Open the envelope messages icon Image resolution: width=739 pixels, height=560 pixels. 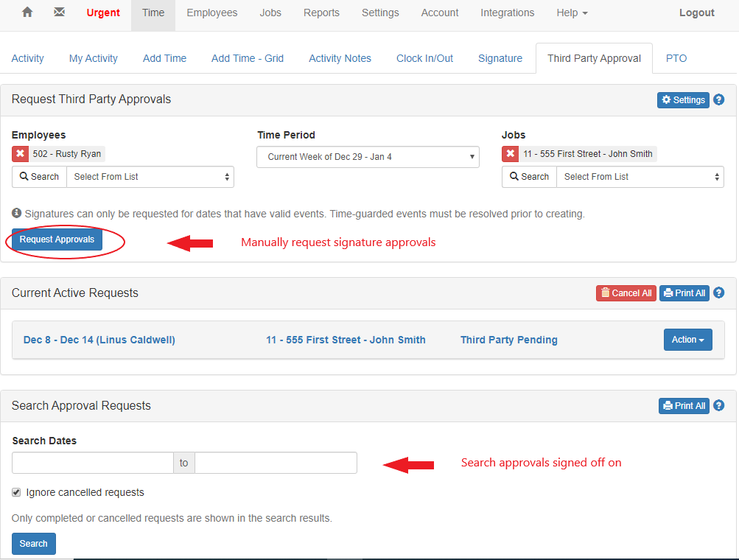[x=59, y=13]
